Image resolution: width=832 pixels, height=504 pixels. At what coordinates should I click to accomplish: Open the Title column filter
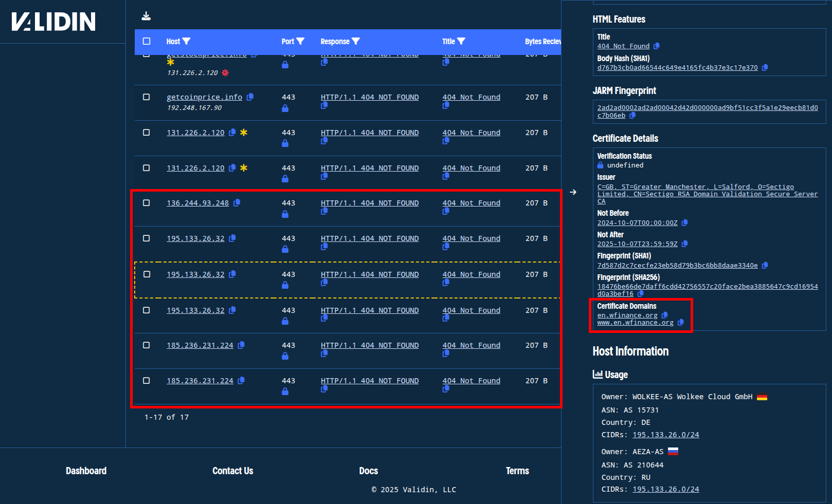461,41
